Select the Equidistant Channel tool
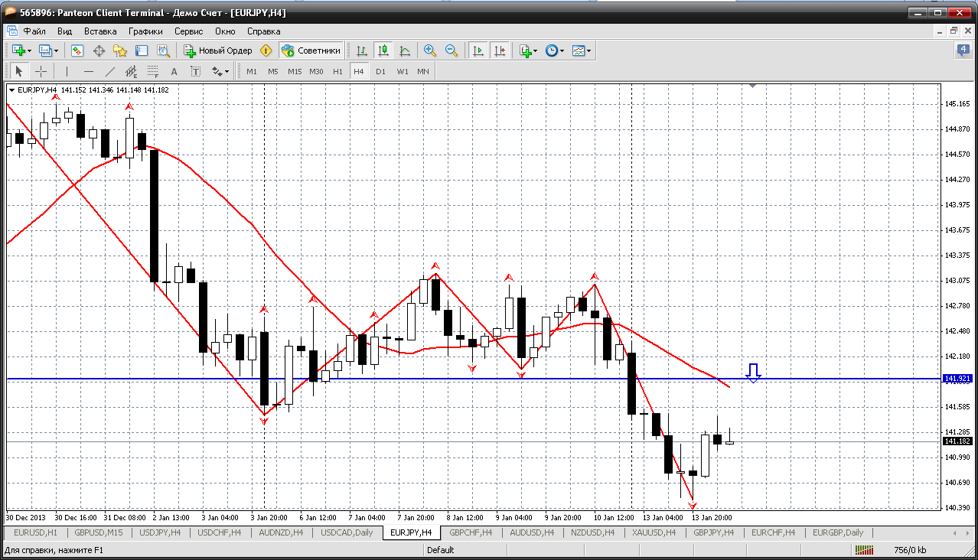The height and width of the screenshot is (560, 978). click(x=132, y=71)
